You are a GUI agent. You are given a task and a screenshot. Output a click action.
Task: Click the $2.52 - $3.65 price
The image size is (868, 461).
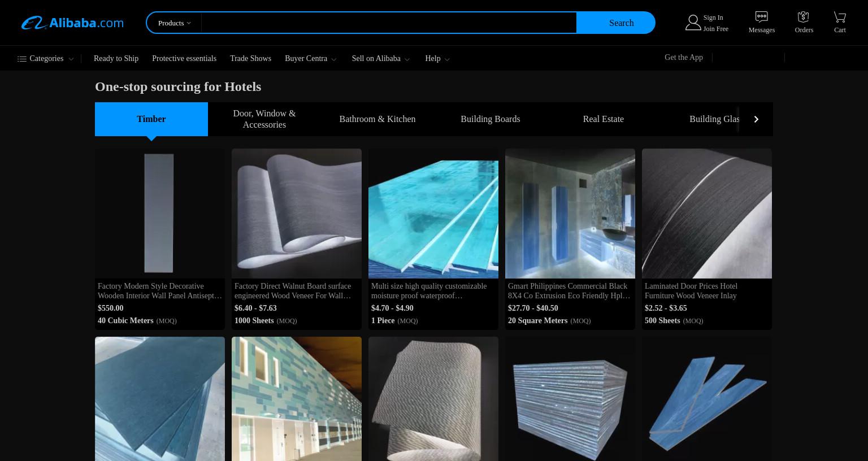[x=666, y=308]
